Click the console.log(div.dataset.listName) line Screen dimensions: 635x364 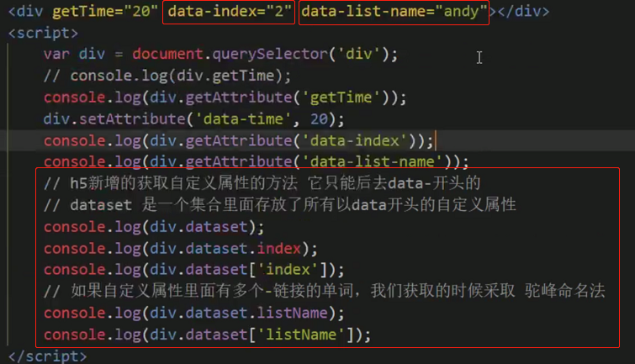point(194,313)
